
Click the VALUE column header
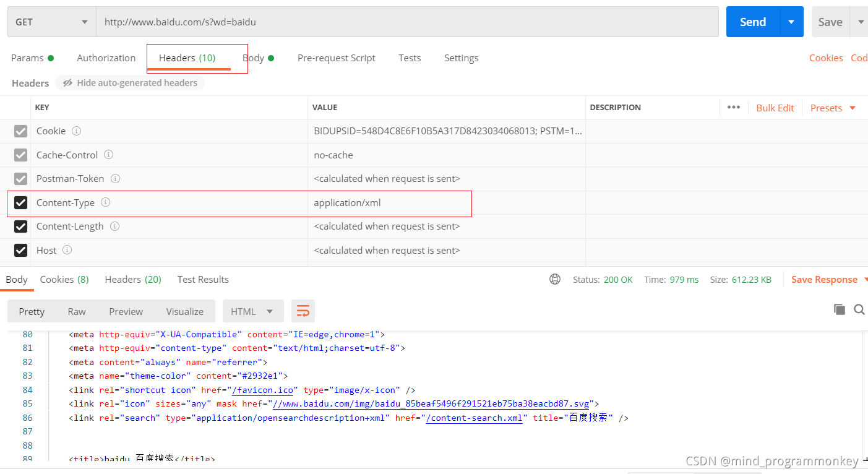pos(325,108)
